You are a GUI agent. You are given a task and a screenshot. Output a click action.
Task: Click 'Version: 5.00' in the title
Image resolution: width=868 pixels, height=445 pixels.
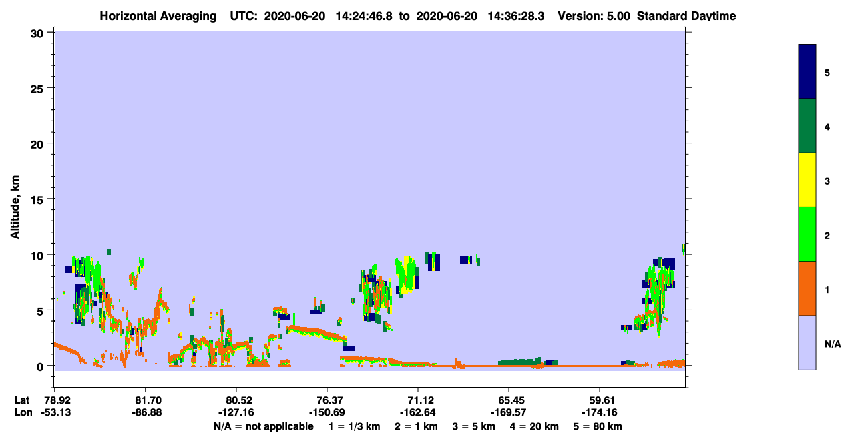pyautogui.click(x=594, y=16)
